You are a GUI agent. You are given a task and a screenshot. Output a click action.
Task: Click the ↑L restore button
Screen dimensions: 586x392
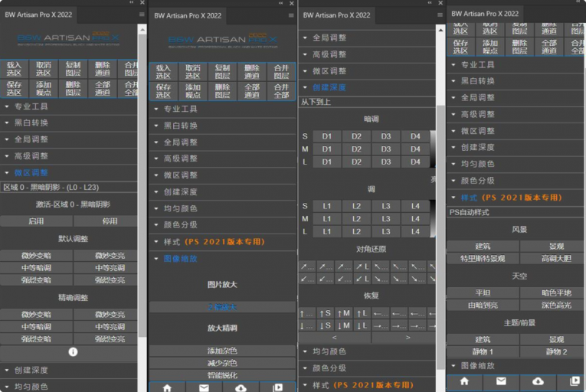tap(362, 313)
